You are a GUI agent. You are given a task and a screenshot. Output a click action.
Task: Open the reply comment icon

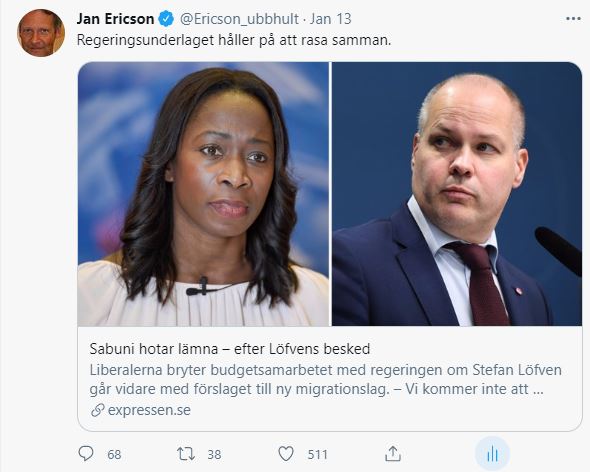86,454
